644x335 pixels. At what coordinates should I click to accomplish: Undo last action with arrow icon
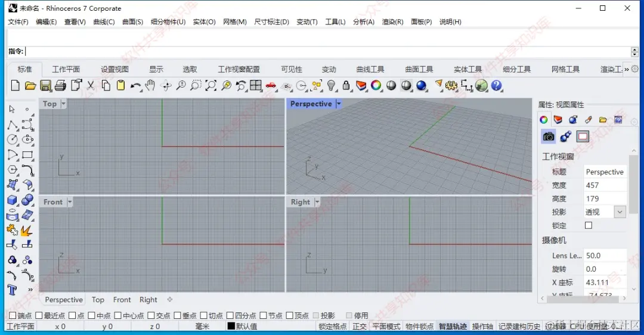135,85
